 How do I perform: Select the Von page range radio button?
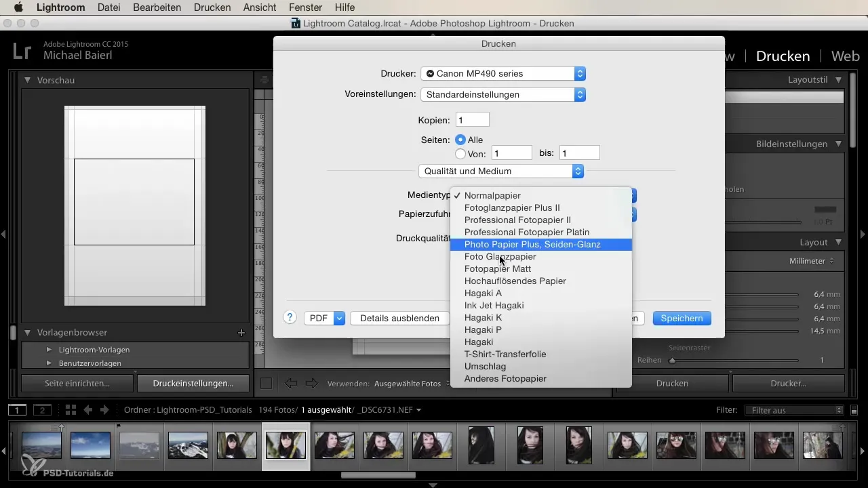(x=460, y=154)
